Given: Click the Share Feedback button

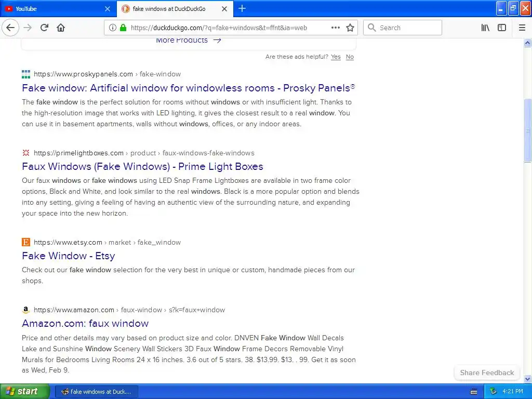Looking at the screenshot, I should (487, 373).
